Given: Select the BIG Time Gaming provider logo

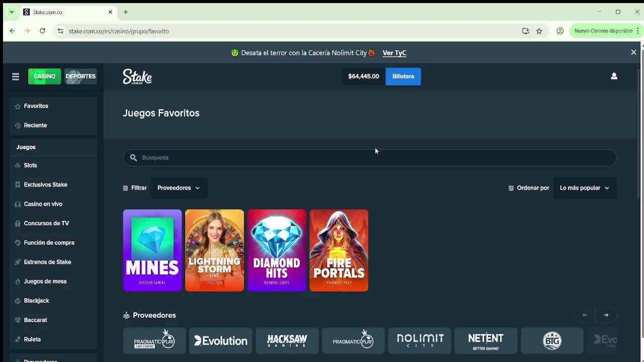Looking at the screenshot, I should tap(552, 341).
